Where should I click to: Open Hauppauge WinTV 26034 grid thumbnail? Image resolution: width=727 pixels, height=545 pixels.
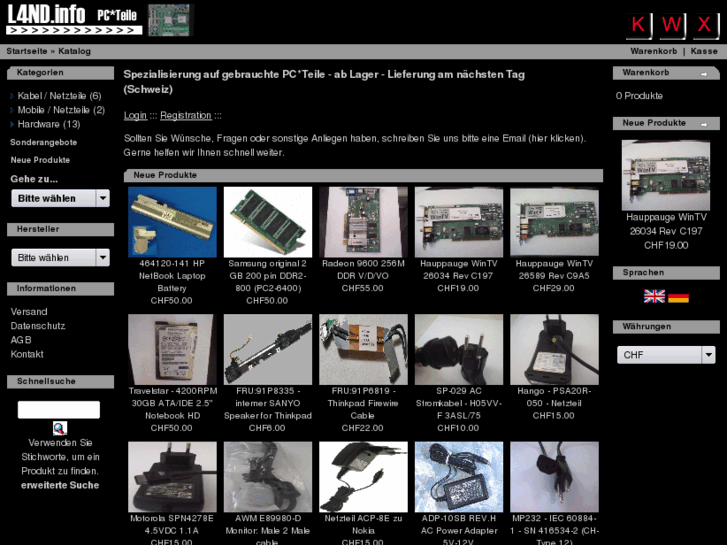[x=459, y=222]
